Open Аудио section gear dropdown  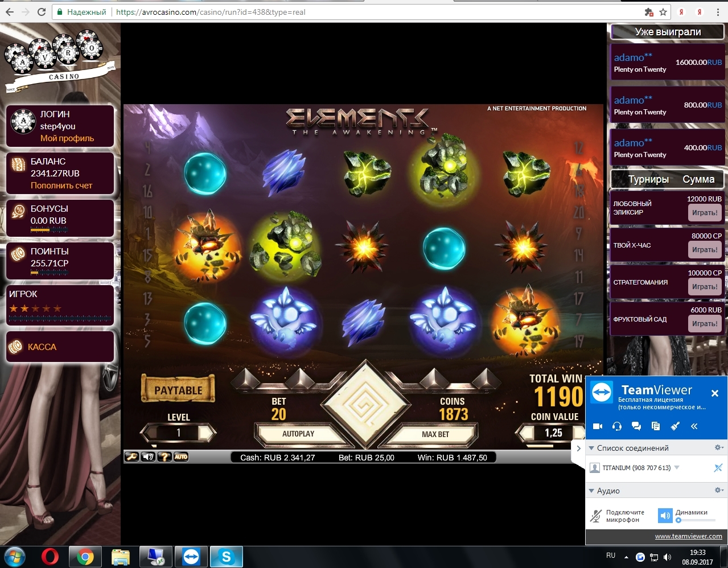click(x=719, y=491)
